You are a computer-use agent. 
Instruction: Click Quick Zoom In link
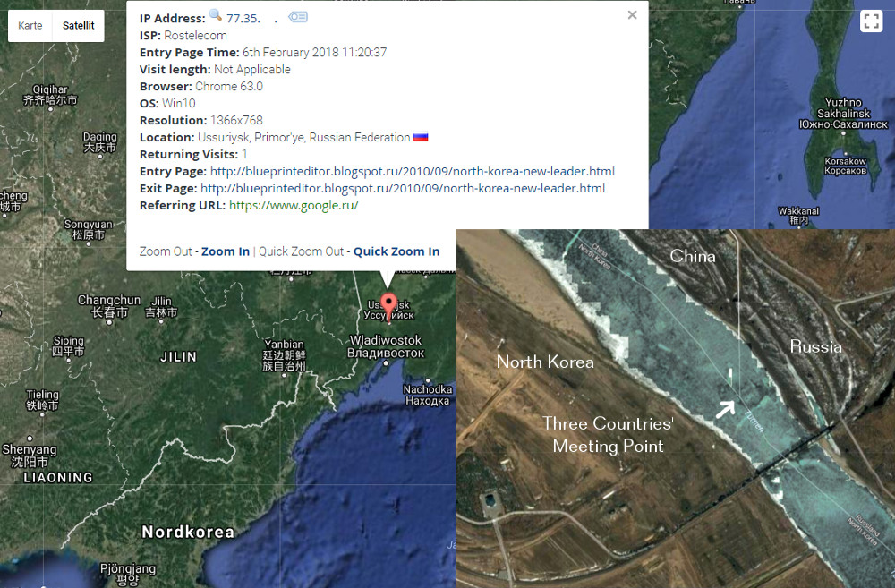pyautogui.click(x=396, y=251)
